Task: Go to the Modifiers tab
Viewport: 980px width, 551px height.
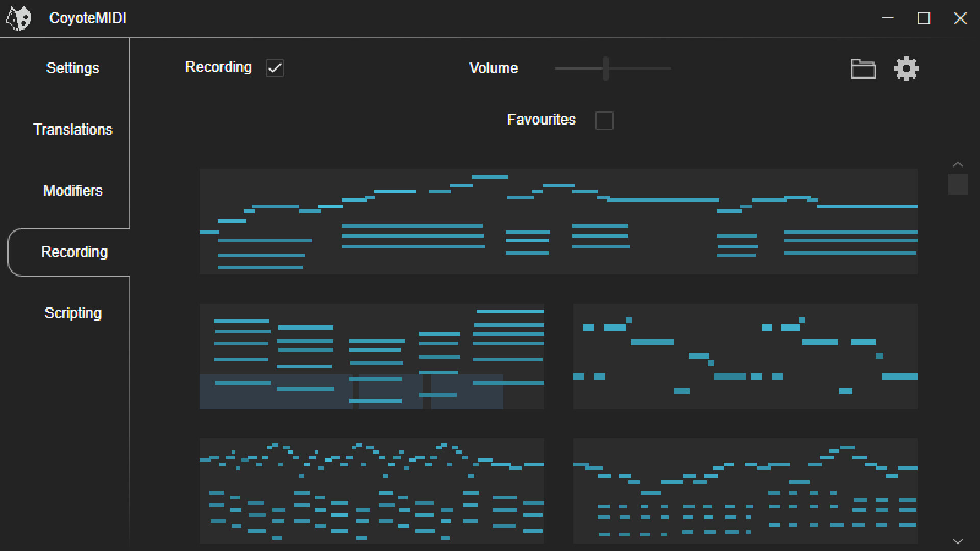Action: (72, 190)
